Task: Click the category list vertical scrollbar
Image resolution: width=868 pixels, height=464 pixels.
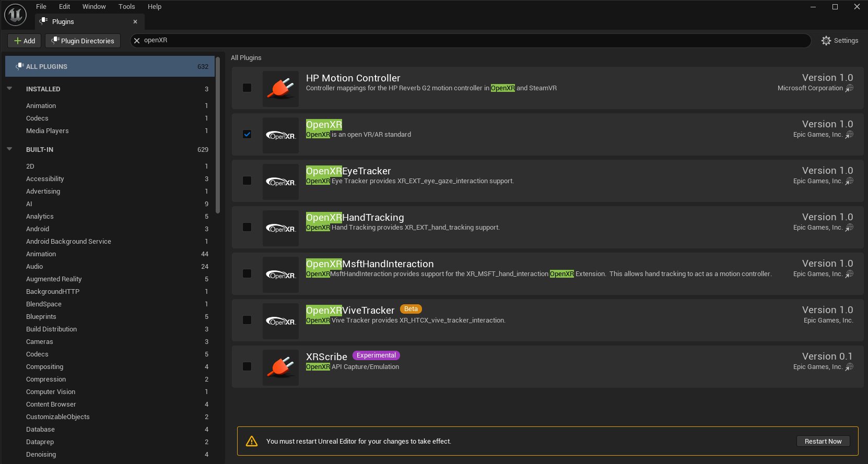Action: [x=218, y=136]
